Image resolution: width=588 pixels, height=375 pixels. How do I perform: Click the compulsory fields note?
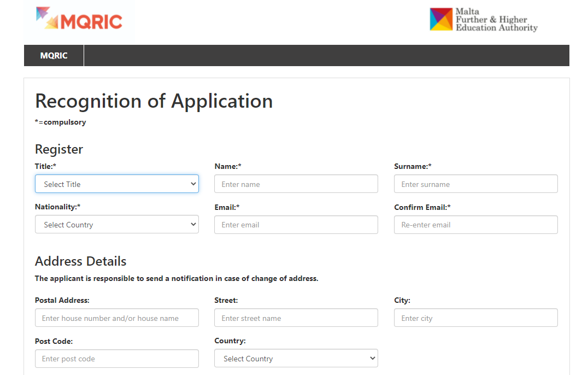[x=60, y=122]
